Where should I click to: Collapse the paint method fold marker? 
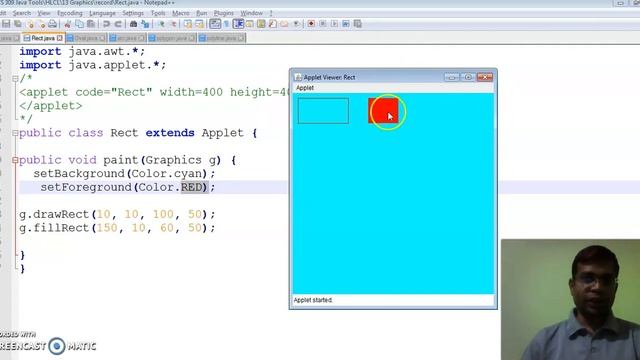[15, 160]
